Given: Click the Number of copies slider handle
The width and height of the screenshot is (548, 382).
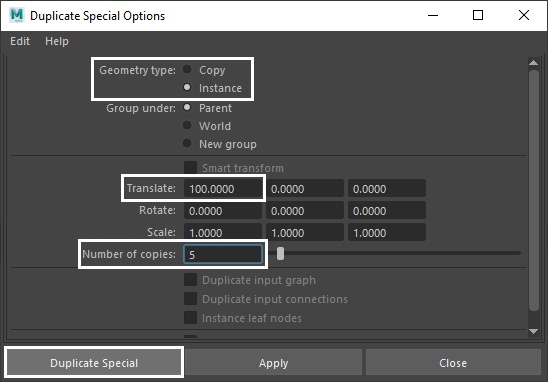Looking at the screenshot, I should pos(280,254).
